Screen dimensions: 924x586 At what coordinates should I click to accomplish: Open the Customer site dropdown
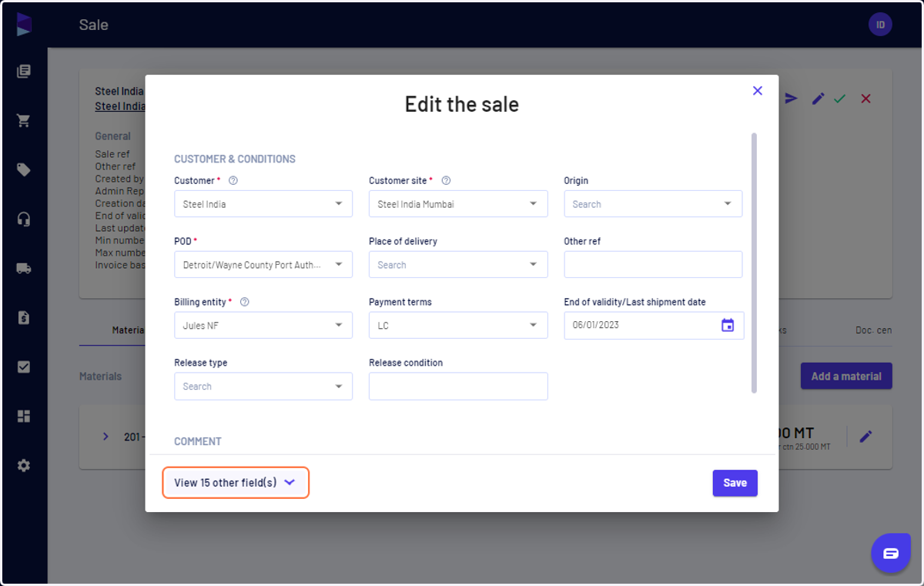458,204
